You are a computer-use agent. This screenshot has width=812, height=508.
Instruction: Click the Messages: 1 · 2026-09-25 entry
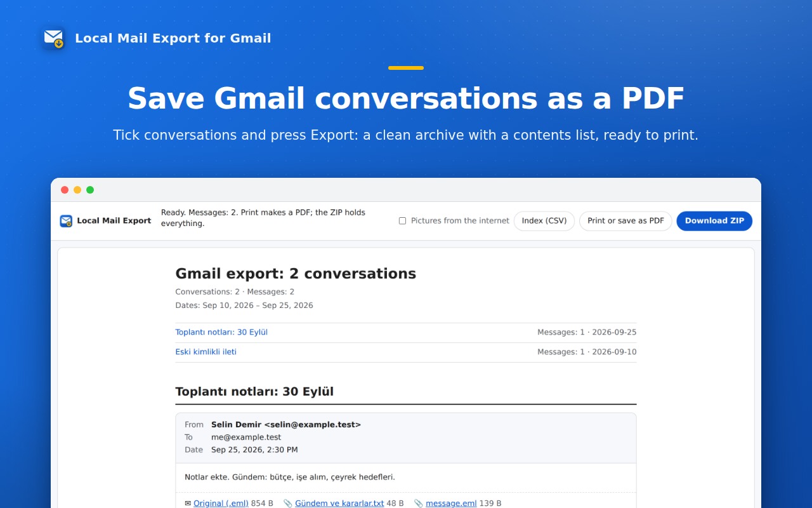587,332
